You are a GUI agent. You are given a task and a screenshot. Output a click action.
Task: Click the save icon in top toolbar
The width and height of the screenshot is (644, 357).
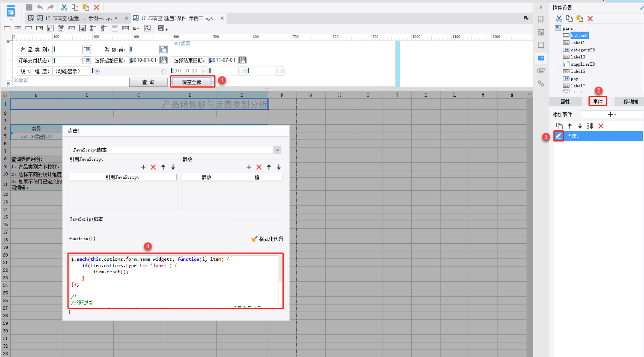[29, 7]
